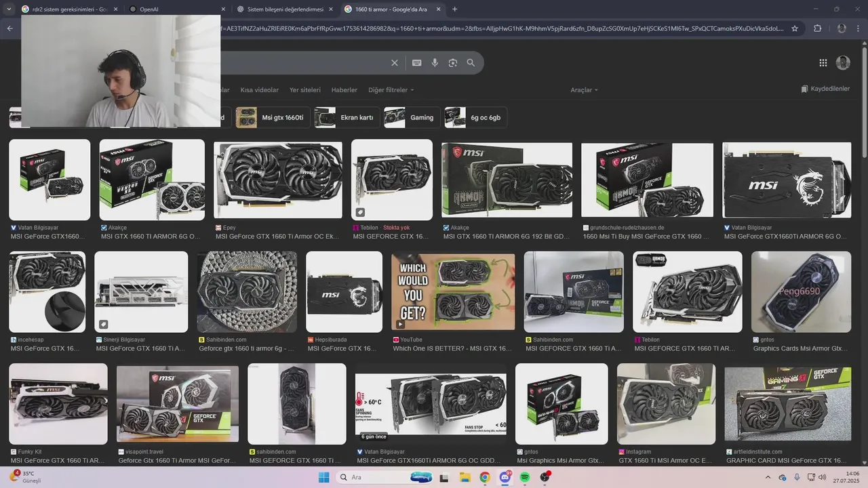
Task: Open the grundschule-rudelzhausen.de result link
Action: [x=648, y=232]
